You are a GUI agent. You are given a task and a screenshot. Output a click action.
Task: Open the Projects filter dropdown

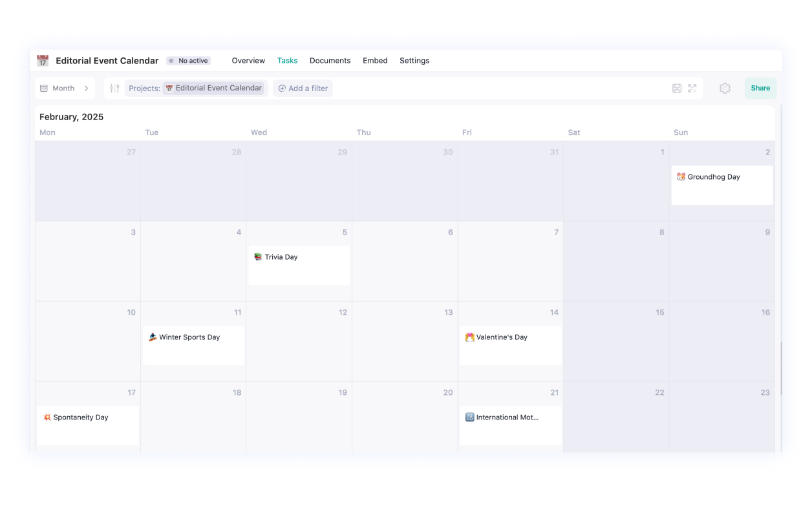(144, 88)
